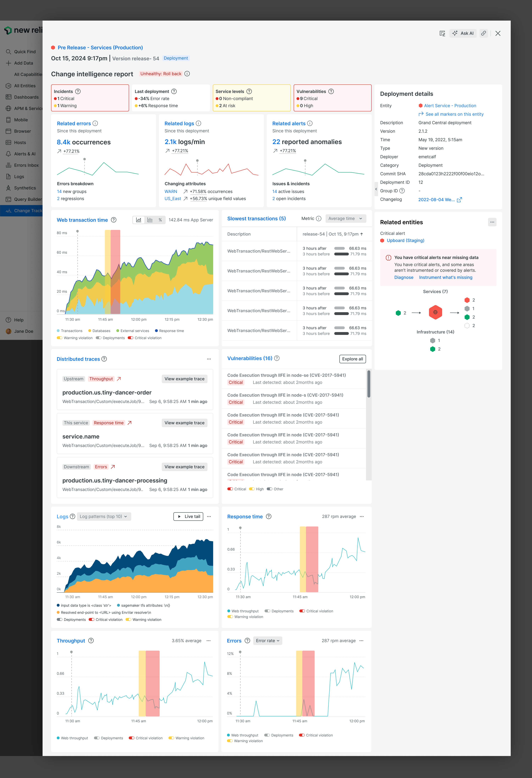Open the Alert Service - Production entity link
The width and height of the screenshot is (532, 778).
pyautogui.click(x=450, y=106)
